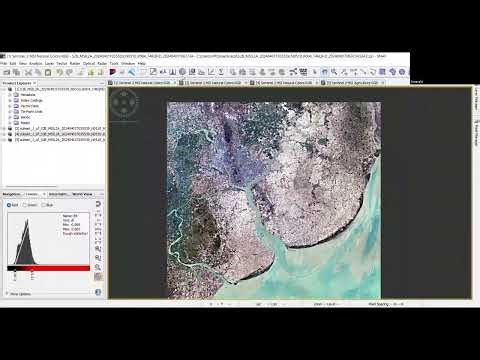
Task: Choose the Pan hand tool
Action: (x=324, y=72)
